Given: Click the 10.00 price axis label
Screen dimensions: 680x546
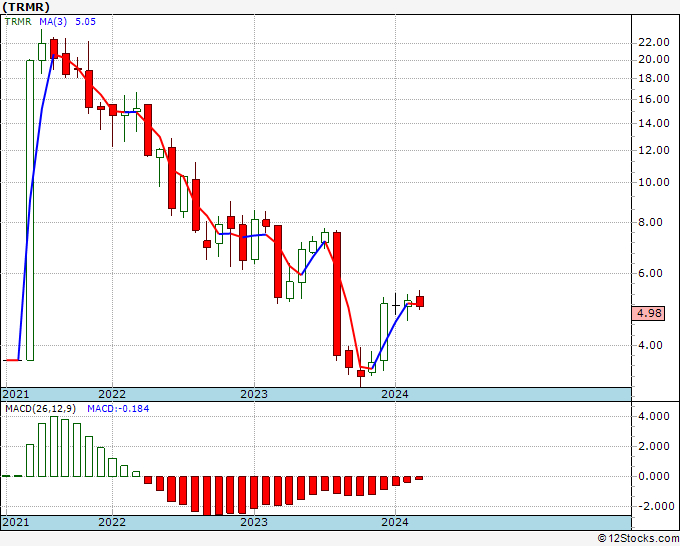Looking at the screenshot, I should pos(654,182).
